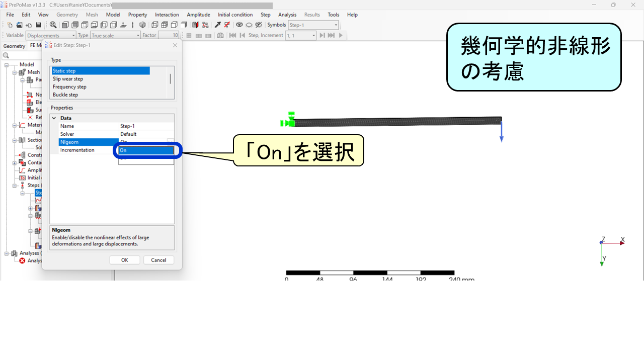This screenshot has width=644, height=362.
Task: Click the Show all eye icon
Action: [239, 25]
